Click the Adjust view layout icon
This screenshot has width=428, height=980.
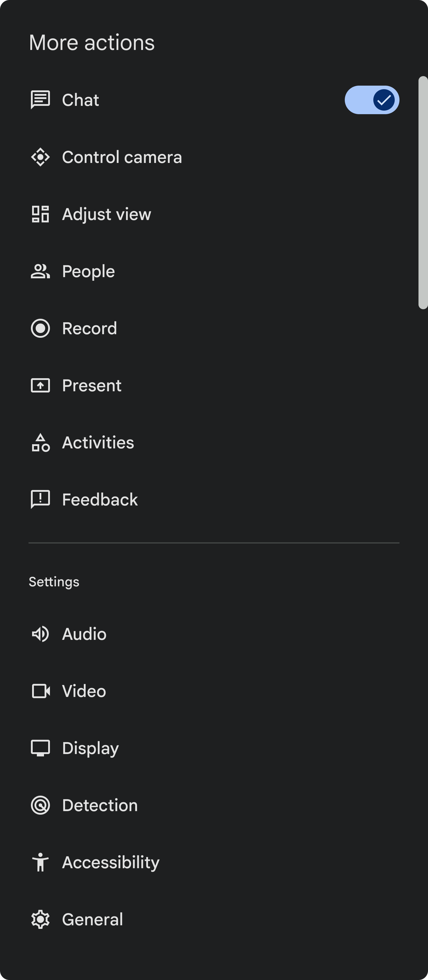point(40,214)
